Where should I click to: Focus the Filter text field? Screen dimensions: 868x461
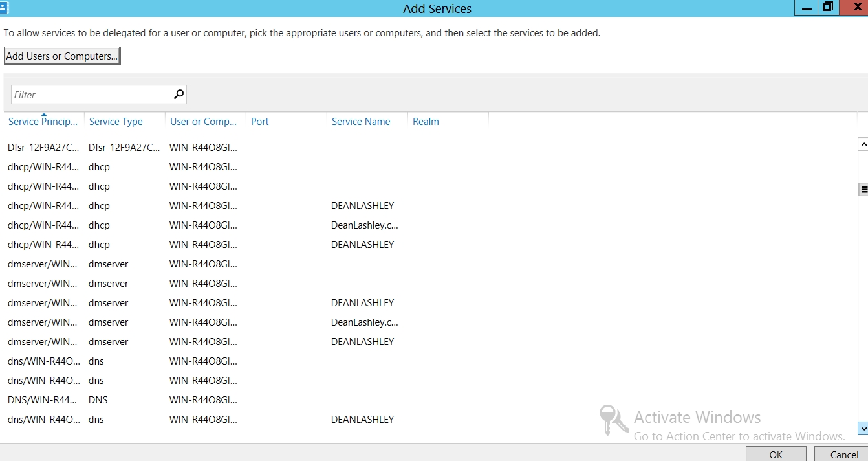point(91,95)
